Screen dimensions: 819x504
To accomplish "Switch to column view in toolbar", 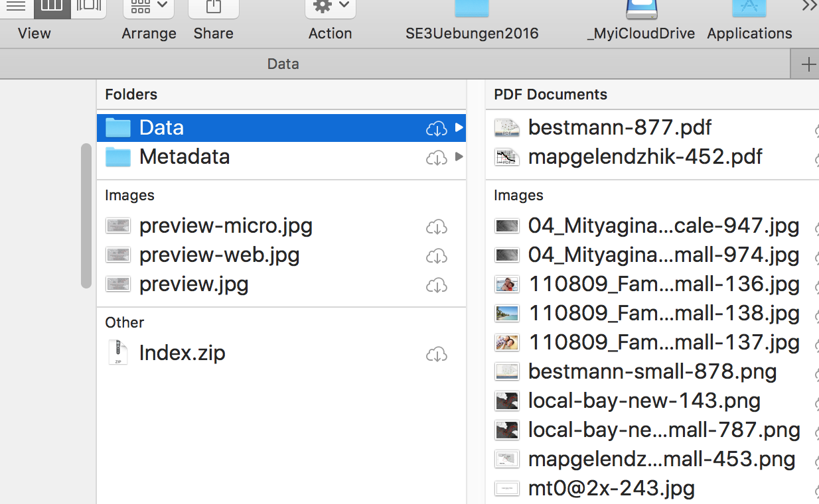I will tap(52, 7).
